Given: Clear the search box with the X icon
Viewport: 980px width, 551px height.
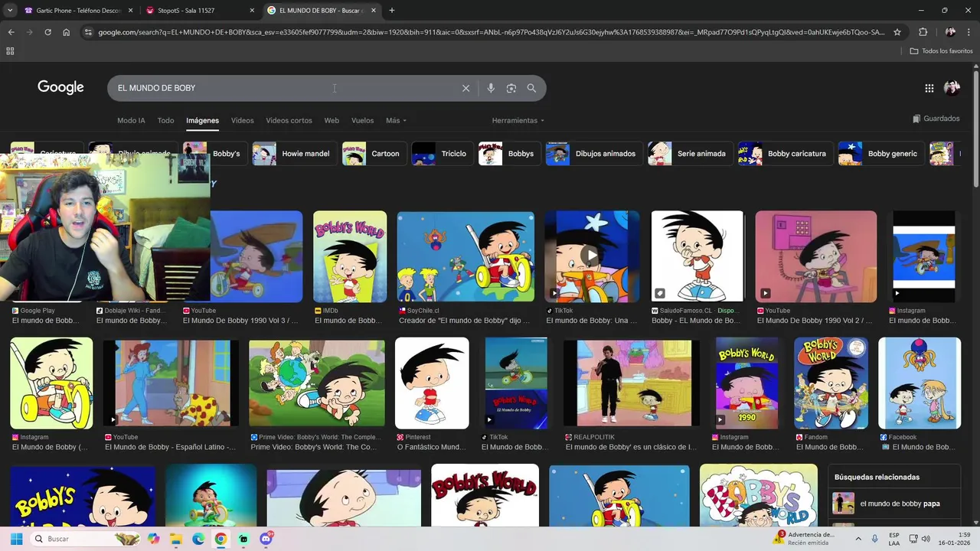Looking at the screenshot, I should (x=465, y=88).
